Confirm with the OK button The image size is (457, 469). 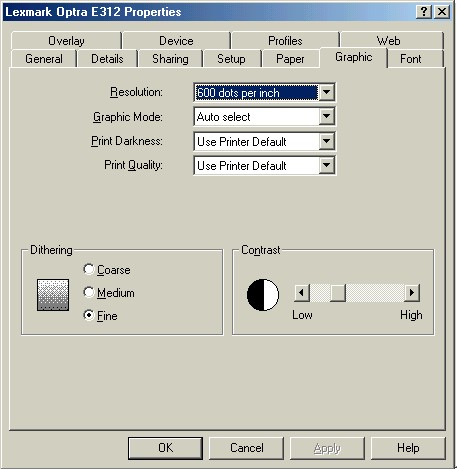pos(165,448)
